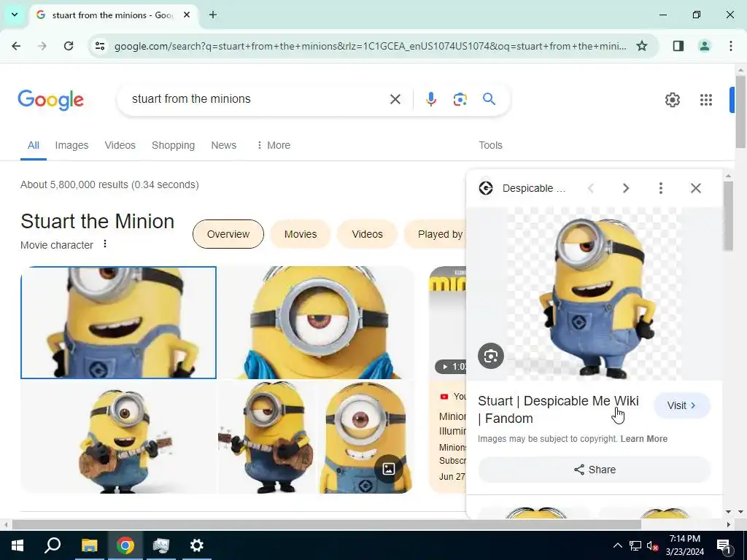
Task: Clear the Google search box
Action: click(395, 99)
